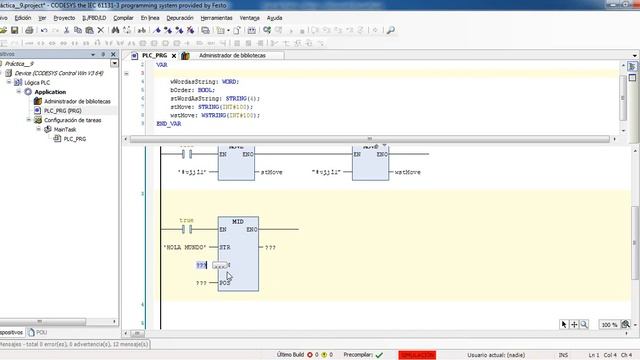The image size is (640, 360).
Task: Click the ??? placeholder on POS input
Action: click(x=201, y=283)
